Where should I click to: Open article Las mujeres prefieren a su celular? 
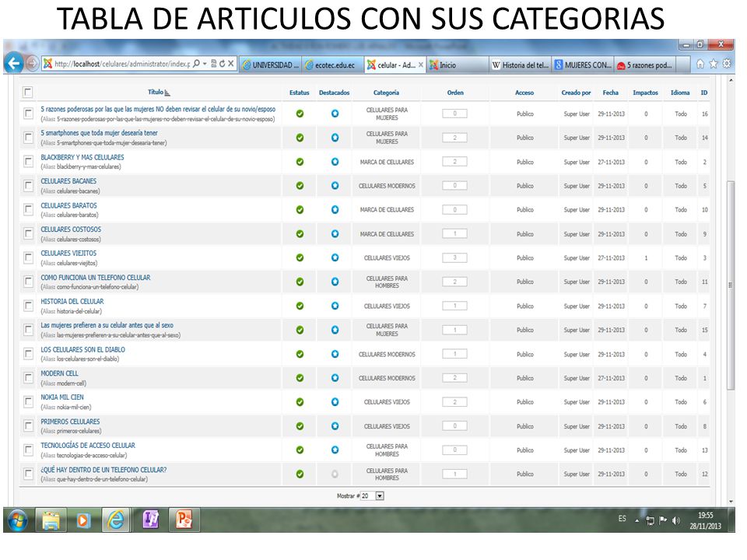tap(107, 325)
